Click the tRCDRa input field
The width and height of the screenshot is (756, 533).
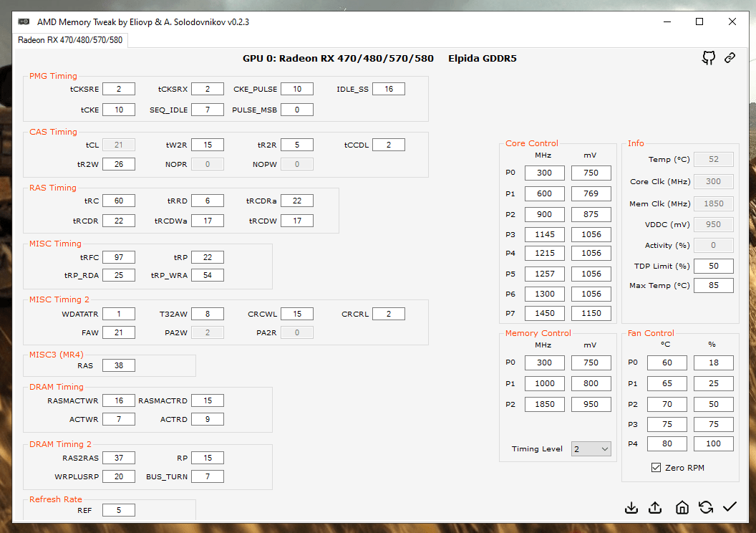pyautogui.click(x=297, y=201)
